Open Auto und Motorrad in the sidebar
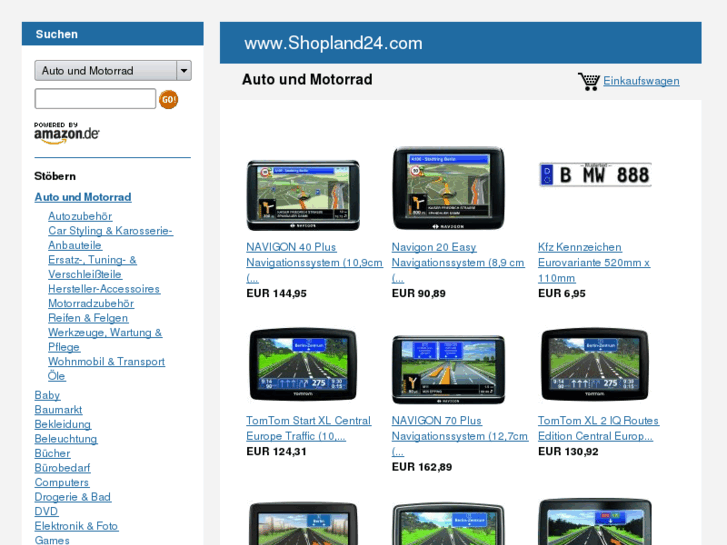 [83, 197]
